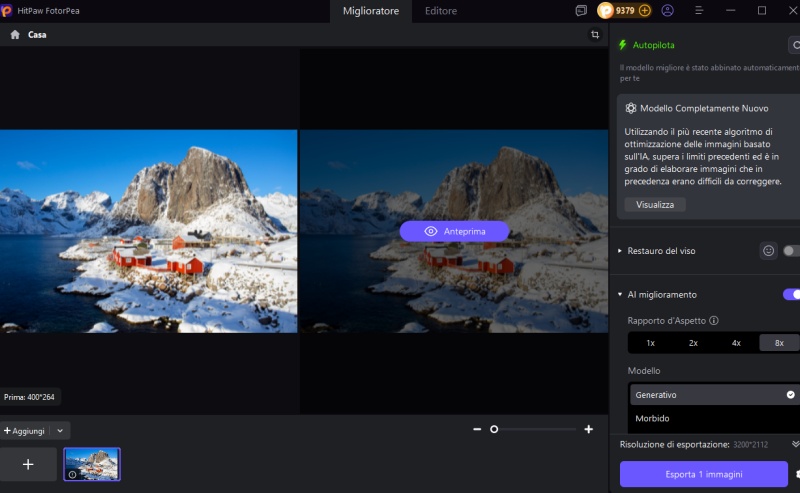Open the hamburger menu icon
This screenshot has width=800, height=493.
point(699,11)
